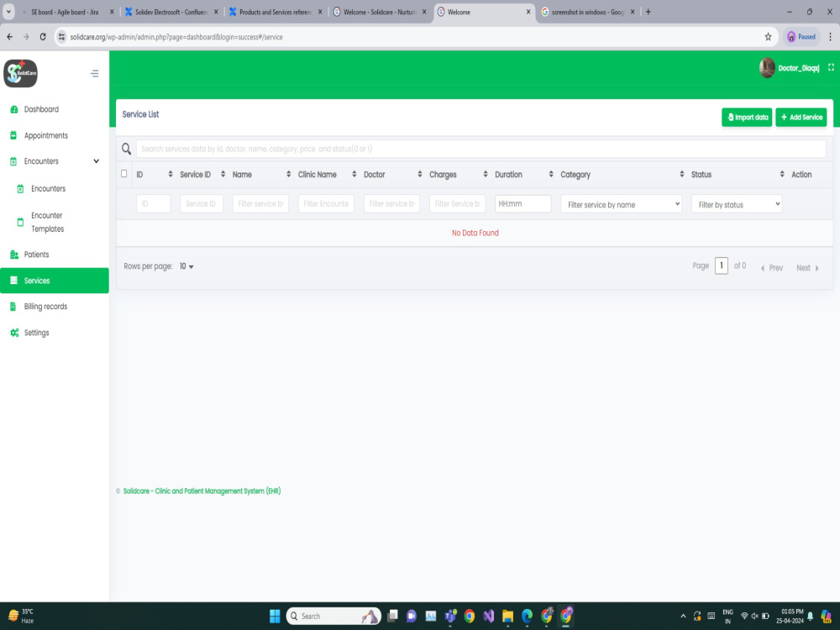Open Microsoft Teams from taskbar
The height and width of the screenshot is (630, 840).
tap(450, 616)
